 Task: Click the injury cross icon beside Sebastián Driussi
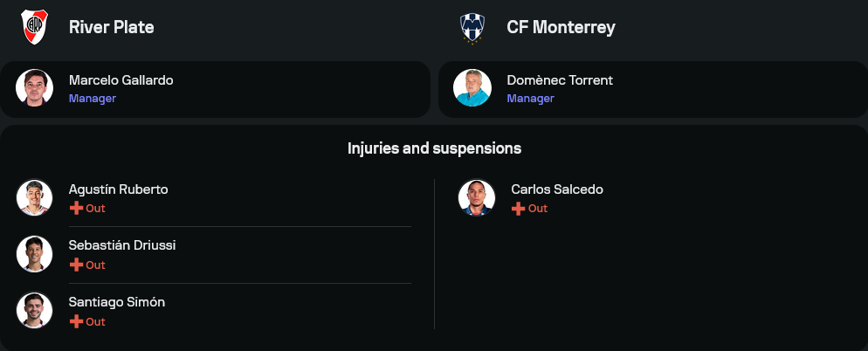pyautogui.click(x=76, y=265)
